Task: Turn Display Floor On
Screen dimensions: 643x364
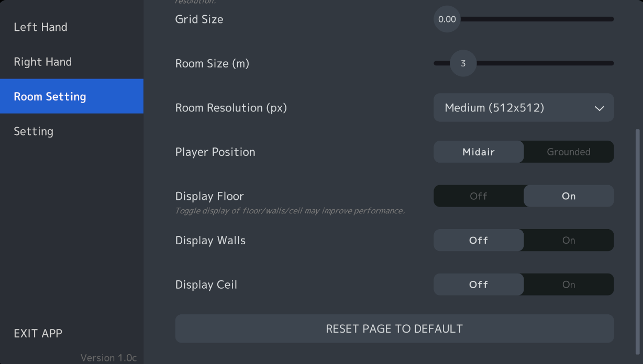Action: pos(569,196)
